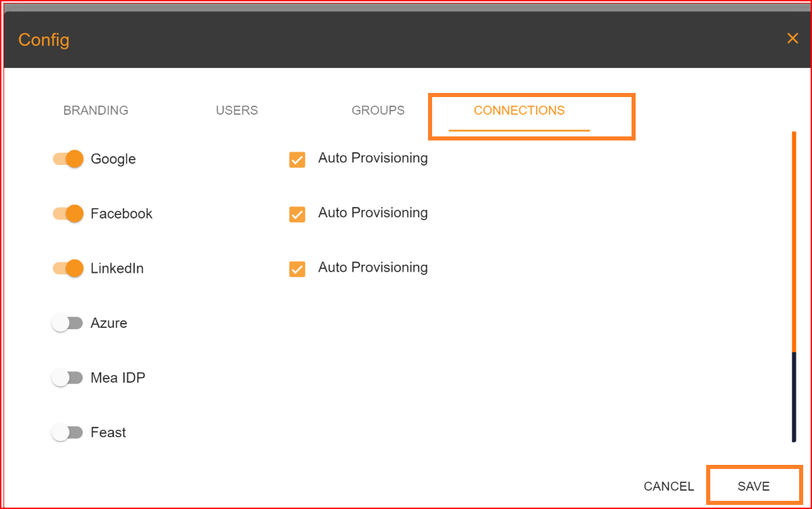
Task: Switch off the LinkedIn connection toggle
Action: tap(68, 268)
